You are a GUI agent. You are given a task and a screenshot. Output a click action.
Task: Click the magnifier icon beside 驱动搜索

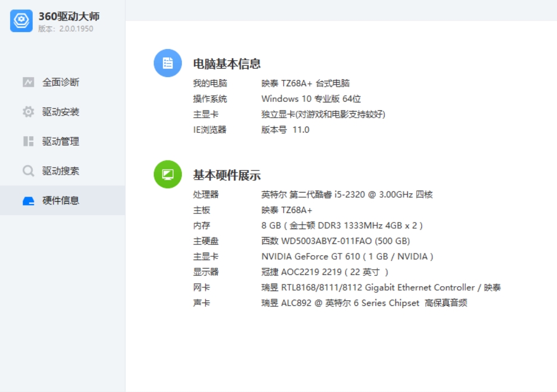tap(28, 171)
